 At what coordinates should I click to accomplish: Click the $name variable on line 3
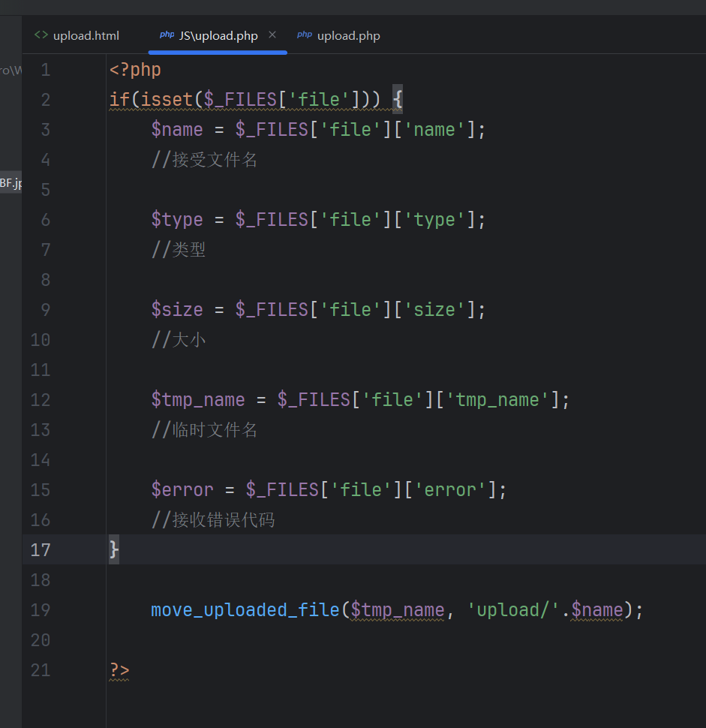(177, 130)
